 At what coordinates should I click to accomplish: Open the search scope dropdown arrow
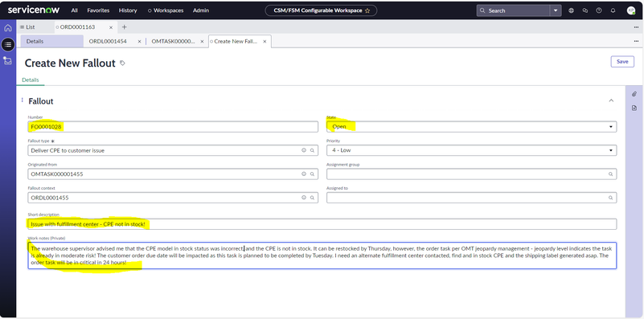pos(556,10)
